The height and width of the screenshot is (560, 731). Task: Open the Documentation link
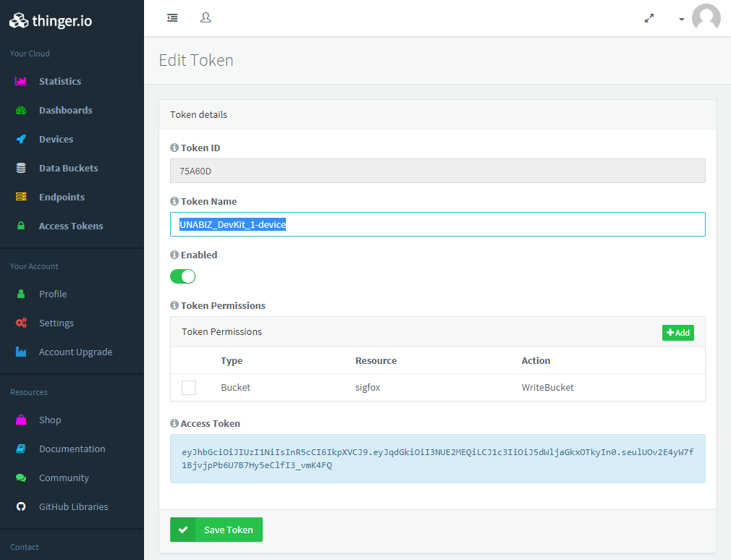(72, 449)
